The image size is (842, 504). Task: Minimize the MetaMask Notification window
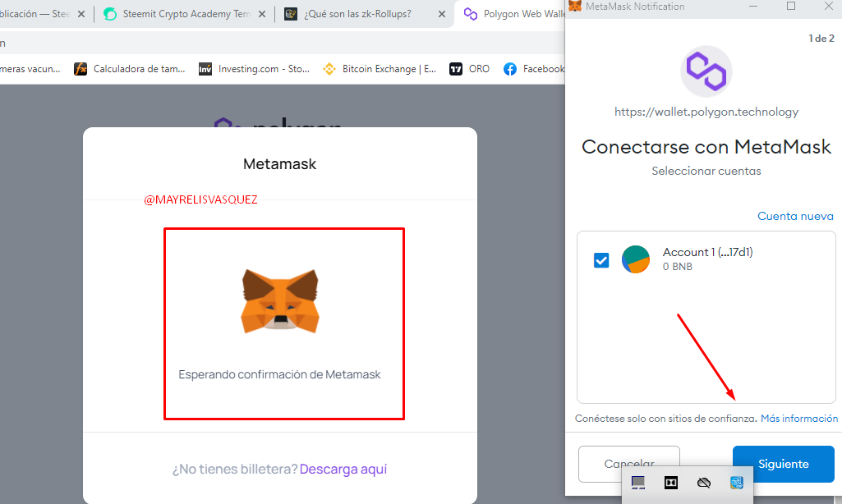coord(752,6)
